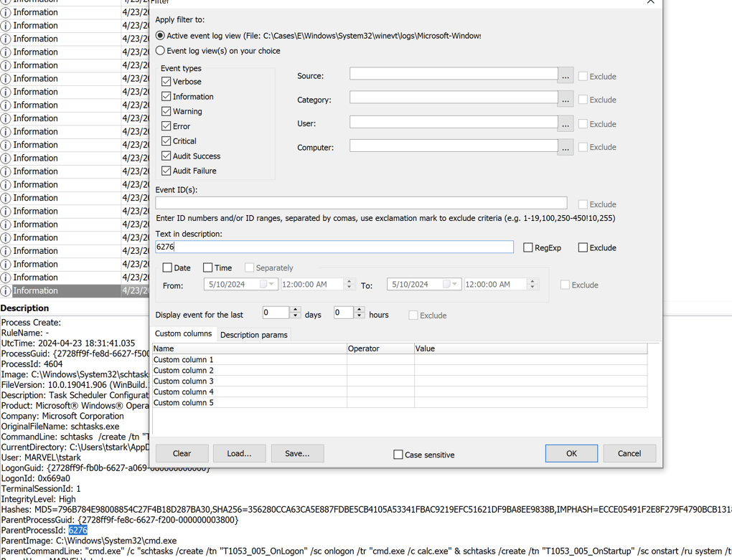Open the User browse ellipsis button

(566, 123)
